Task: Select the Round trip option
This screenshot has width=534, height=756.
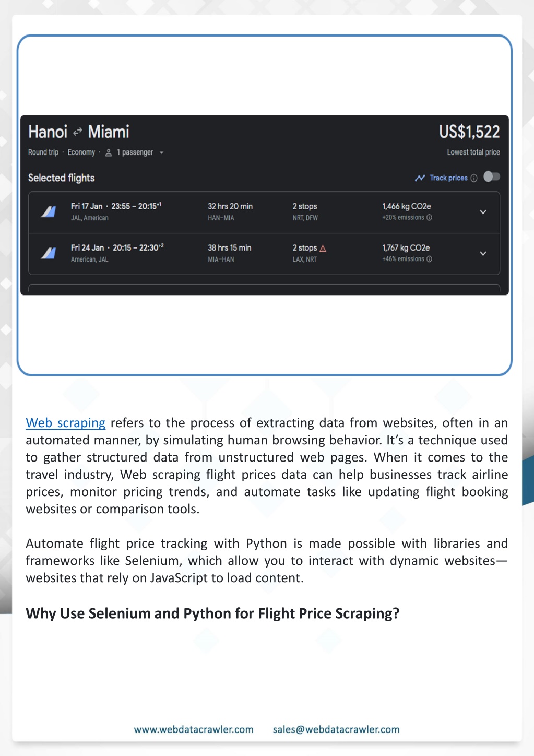Action: pyautogui.click(x=43, y=152)
